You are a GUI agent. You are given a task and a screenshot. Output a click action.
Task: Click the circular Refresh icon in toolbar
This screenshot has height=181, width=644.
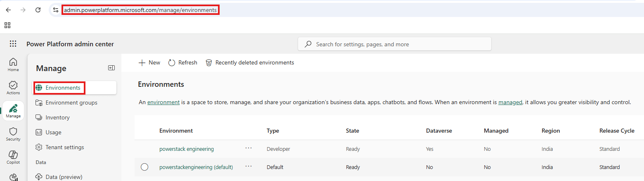pos(172,62)
